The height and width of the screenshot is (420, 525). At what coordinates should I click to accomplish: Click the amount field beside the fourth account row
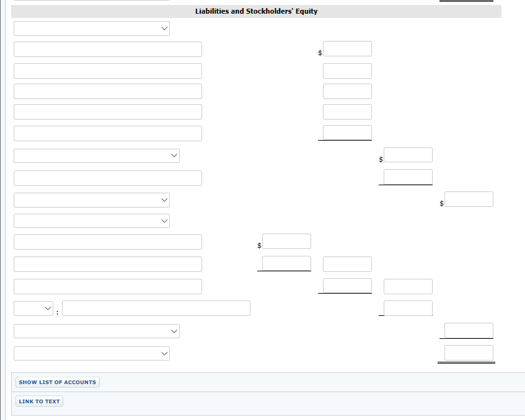[347, 112]
